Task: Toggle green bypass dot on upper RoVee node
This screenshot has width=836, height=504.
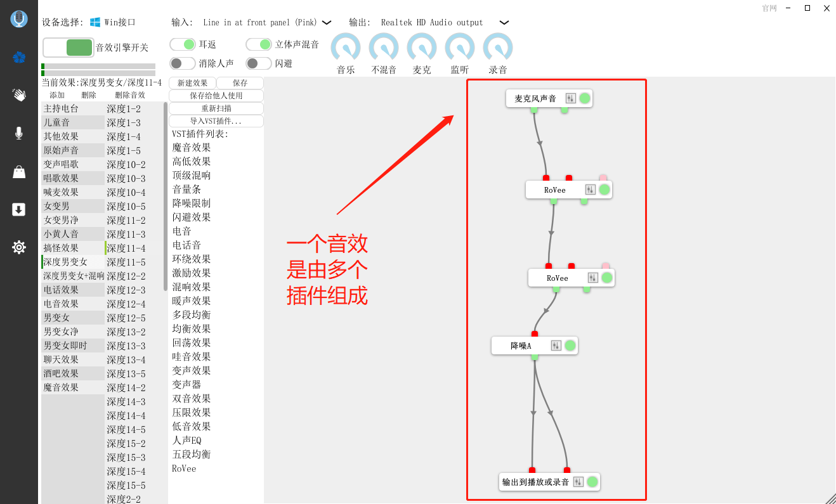Action: 604,190
